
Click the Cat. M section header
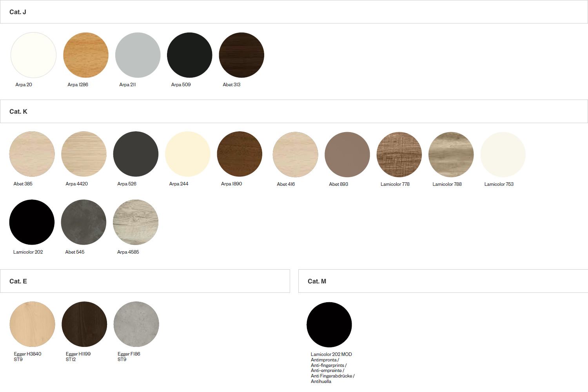(x=317, y=281)
